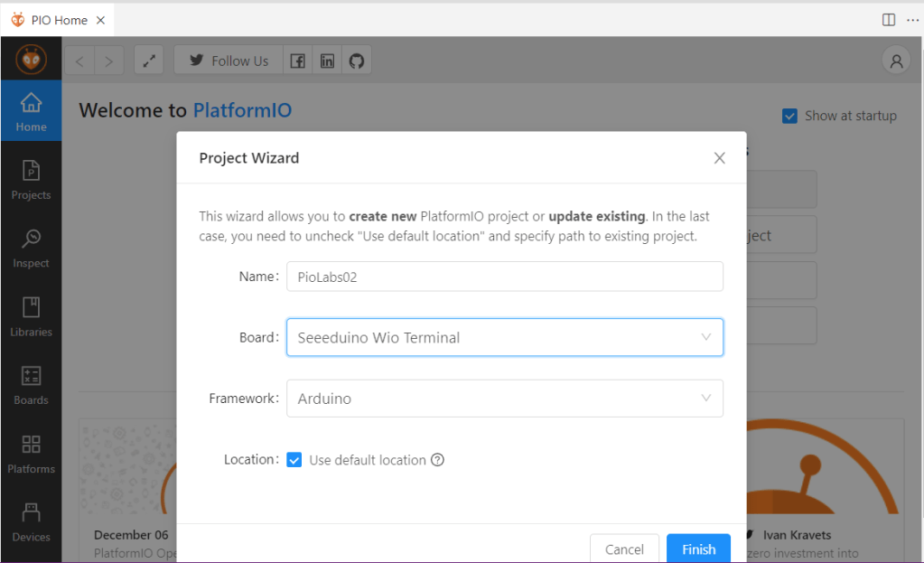Image resolution: width=924 pixels, height=563 pixels.
Task: Click the Finish button
Action: (x=698, y=549)
